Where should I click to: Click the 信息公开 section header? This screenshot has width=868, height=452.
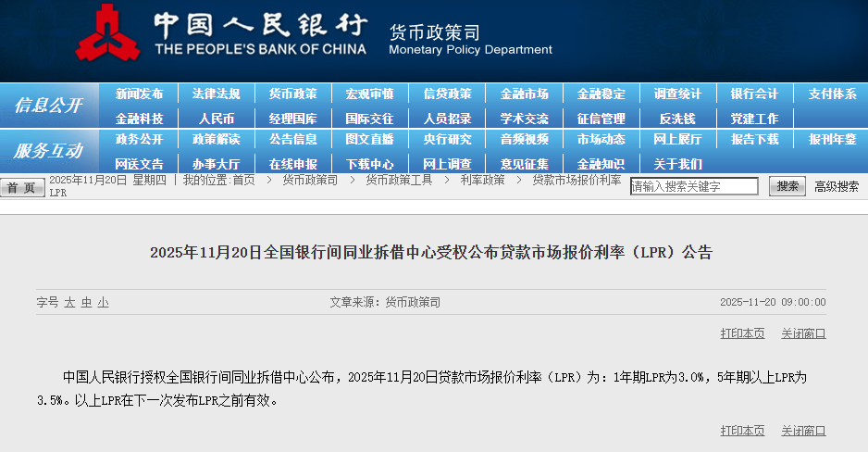pos(49,106)
